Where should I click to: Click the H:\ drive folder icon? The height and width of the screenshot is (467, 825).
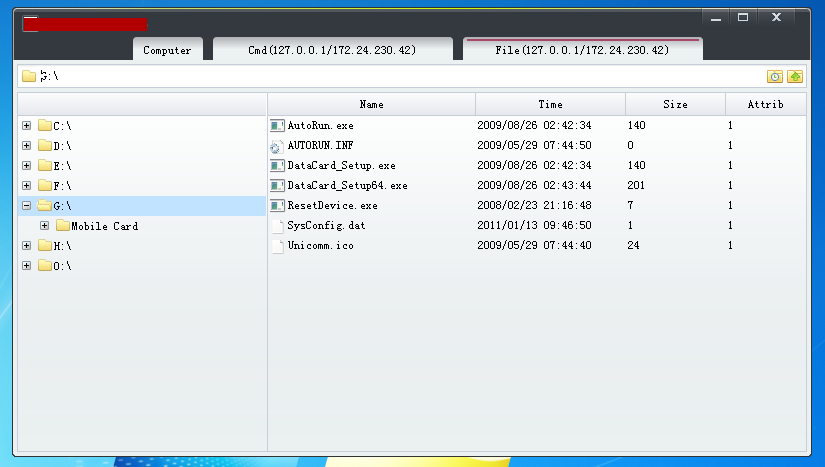click(x=45, y=245)
